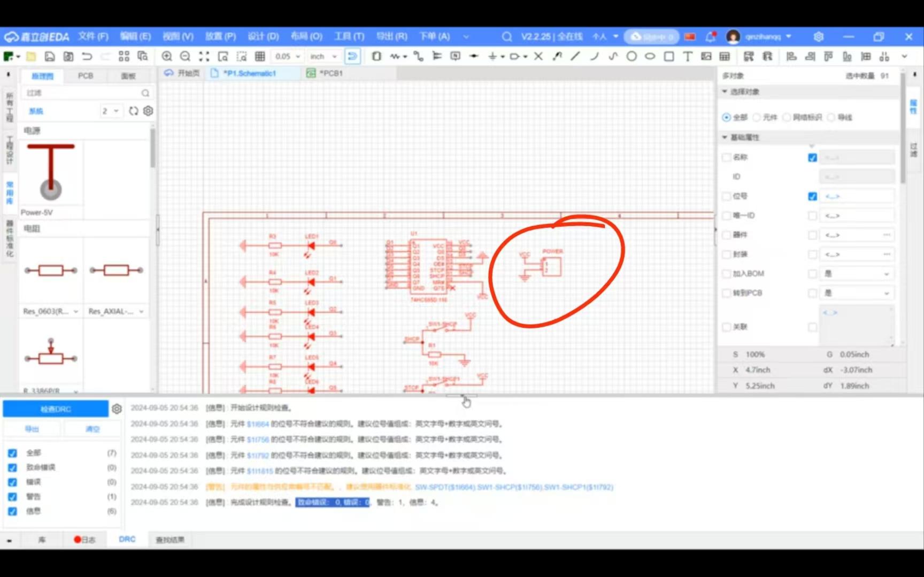Click the zoom in magnifier icon
This screenshot has width=924, height=577.
coord(167,56)
